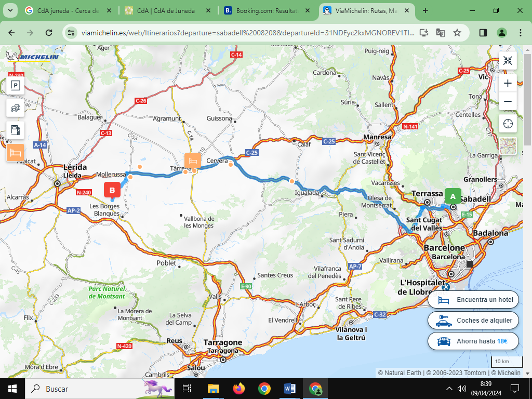Click the green A start marker
This screenshot has width=532, height=399.
453,196
